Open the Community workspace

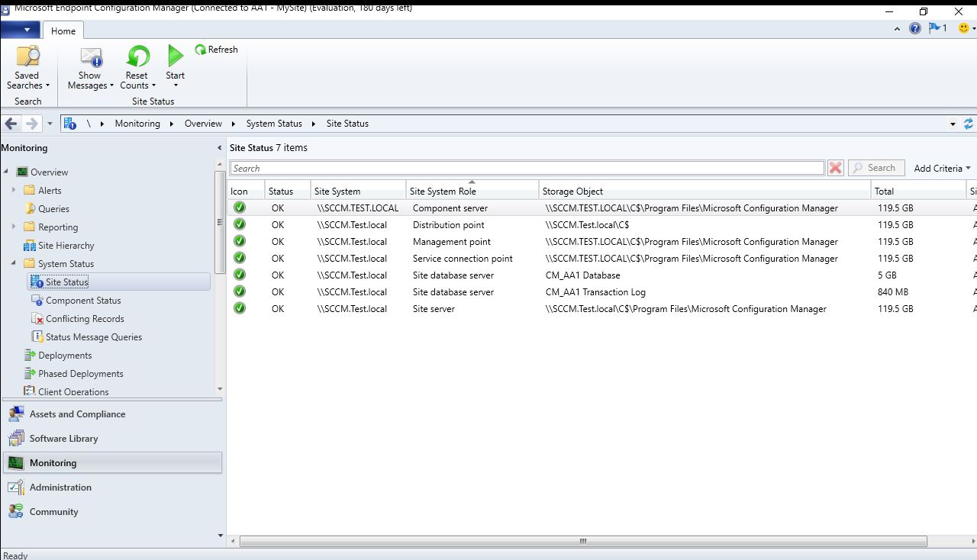(x=53, y=511)
